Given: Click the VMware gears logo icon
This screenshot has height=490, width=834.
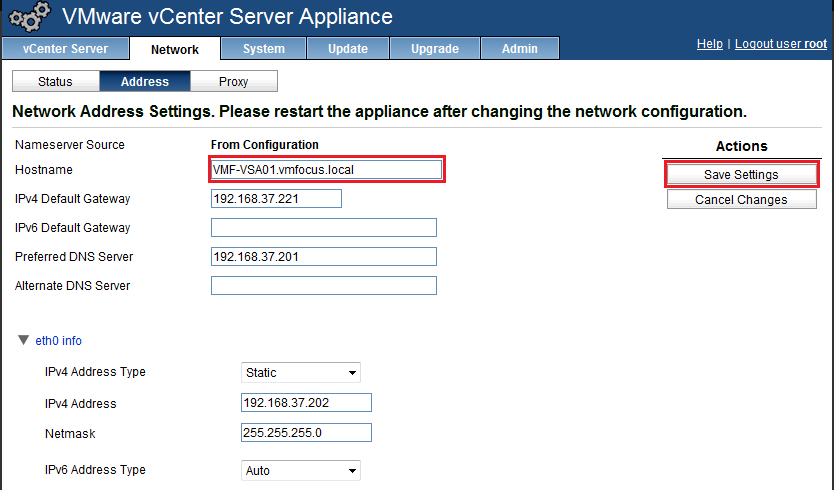Looking at the screenshot, I should pyautogui.click(x=29, y=18).
